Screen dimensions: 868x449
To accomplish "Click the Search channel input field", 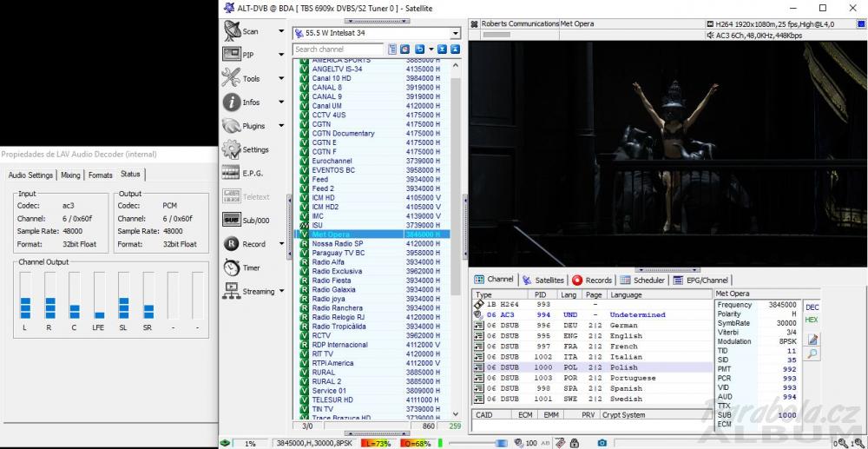I will pos(338,50).
